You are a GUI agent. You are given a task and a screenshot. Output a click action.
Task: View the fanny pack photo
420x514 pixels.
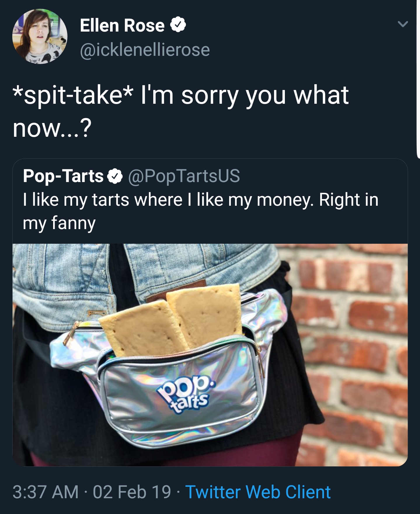[210, 355]
